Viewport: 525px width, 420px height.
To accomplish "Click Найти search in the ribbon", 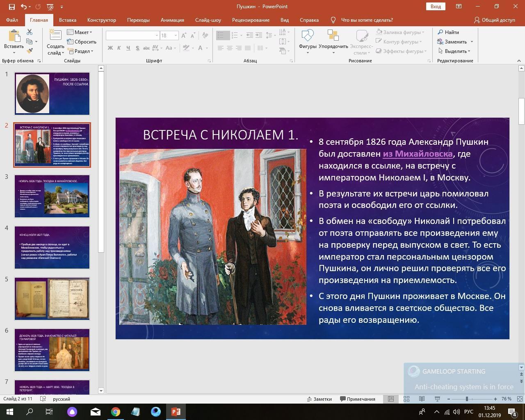I will coord(448,32).
